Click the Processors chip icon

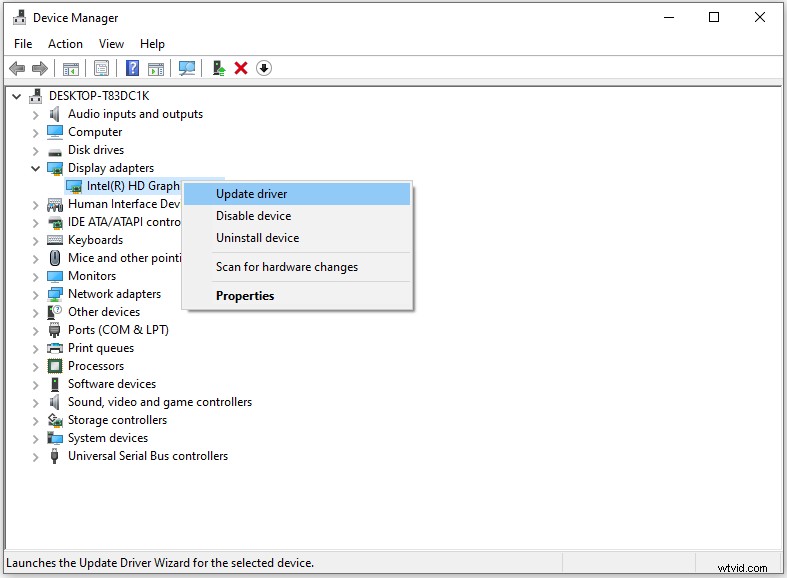pyautogui.click(x=55, y=366)
